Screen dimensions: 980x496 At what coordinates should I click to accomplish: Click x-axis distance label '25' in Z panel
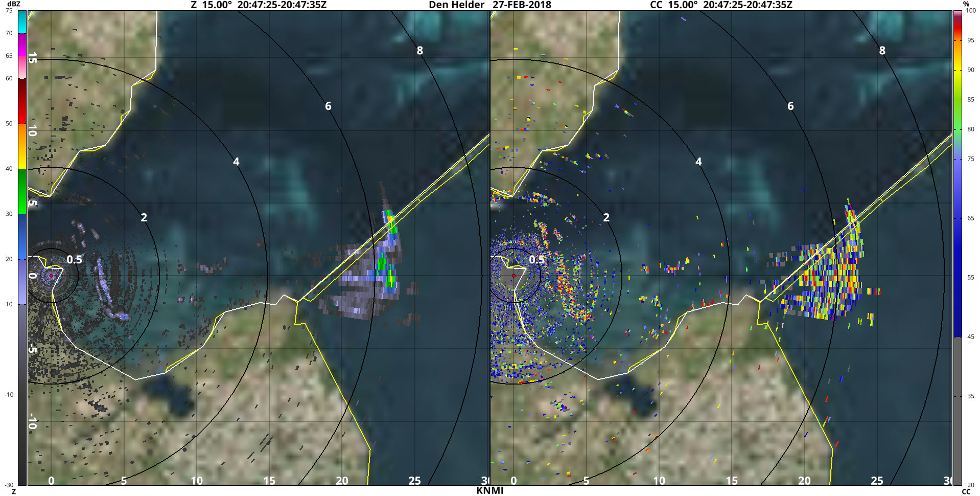click(415, 481)
